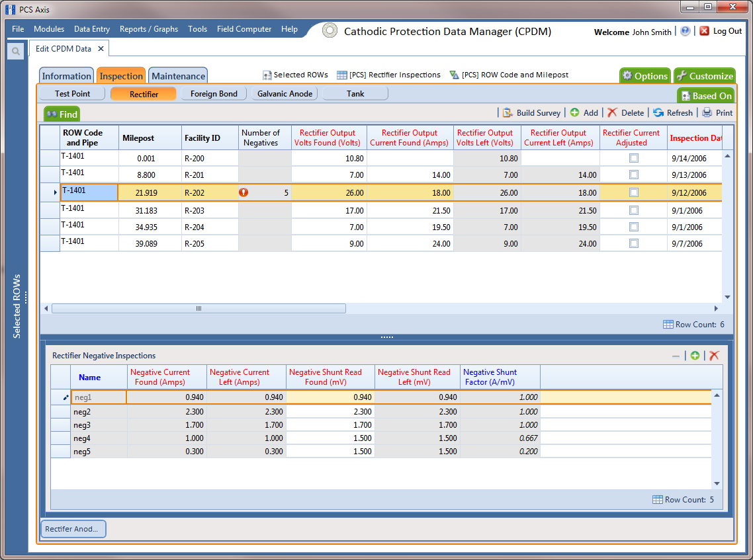
Task: Toggle Rectifier Current Adjusted for R-200
Action: pos(633,158)
